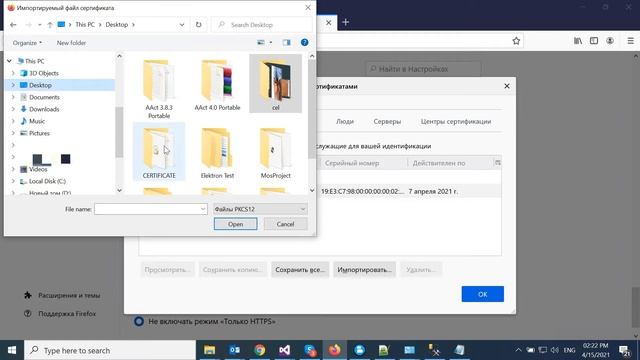Viewport: 640px width, 360px height.
Task: Select Pictures in navigation tree
Action: [x=39, y=133]
